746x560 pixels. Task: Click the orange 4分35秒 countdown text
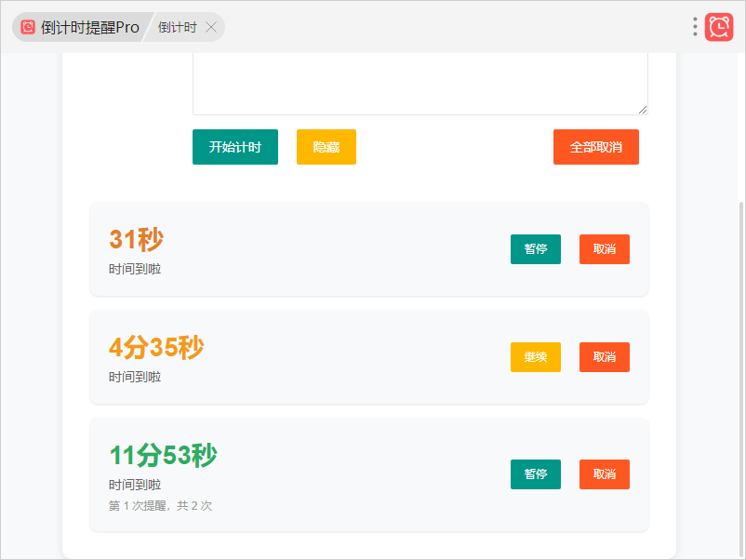[x=156, y=348]
